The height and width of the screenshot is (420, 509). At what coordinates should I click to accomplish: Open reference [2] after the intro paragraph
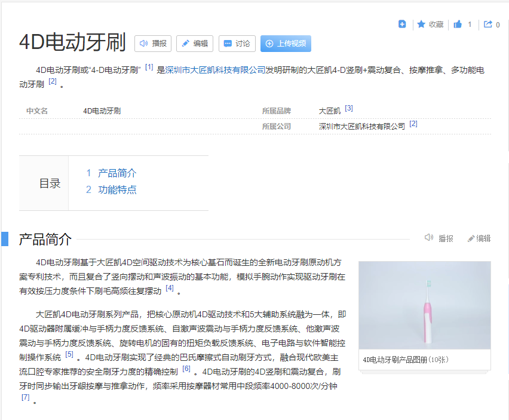coord(53,81)
